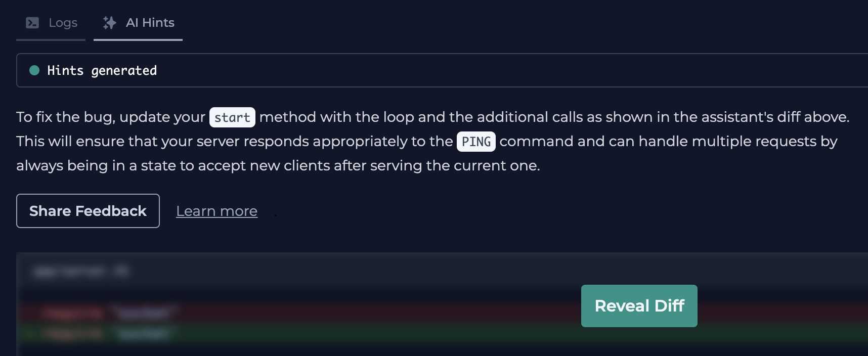Click the blurred file name in diff header
This screenshot has height=356, width=868.
click(x=81, y=272)
